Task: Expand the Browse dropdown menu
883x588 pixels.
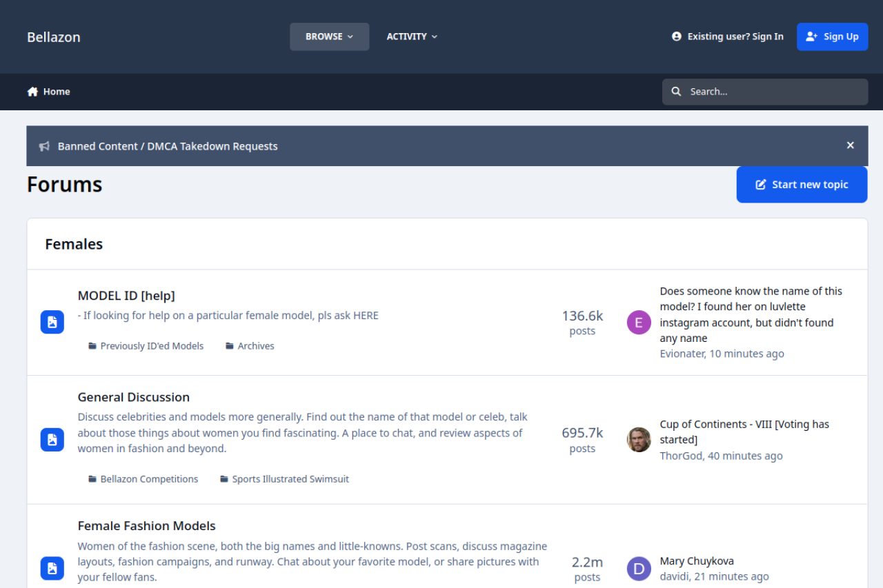Action: [x=329, y=37]
